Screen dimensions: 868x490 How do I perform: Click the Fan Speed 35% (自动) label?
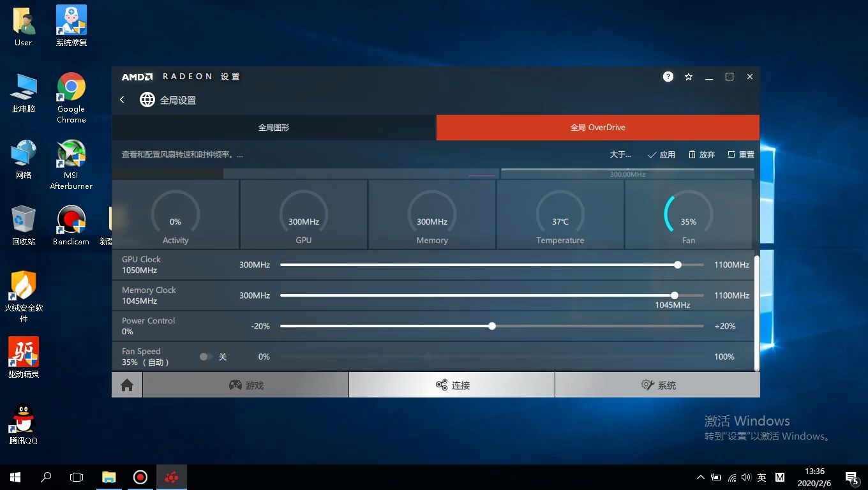point(146,357)
